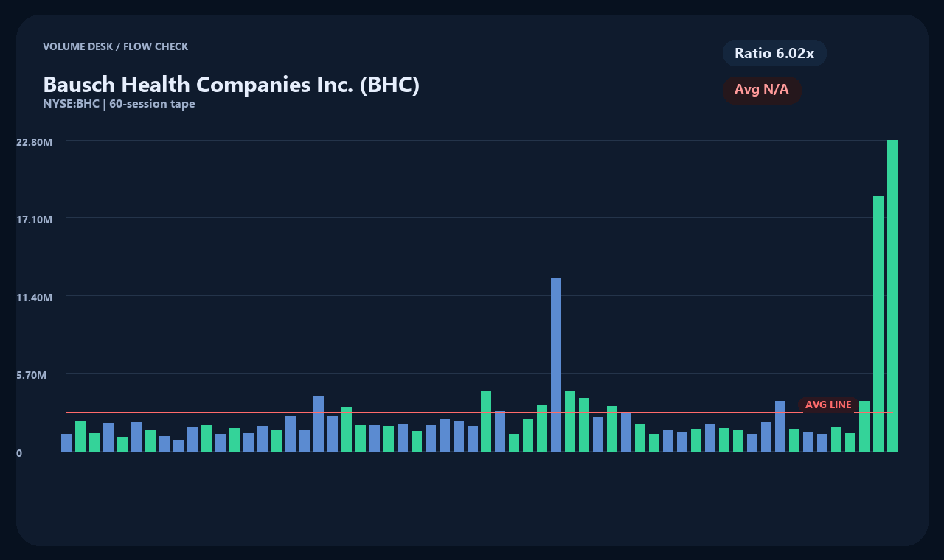Click the 22.80M axis label
This screenshot has height=560, width=944.
35,141
